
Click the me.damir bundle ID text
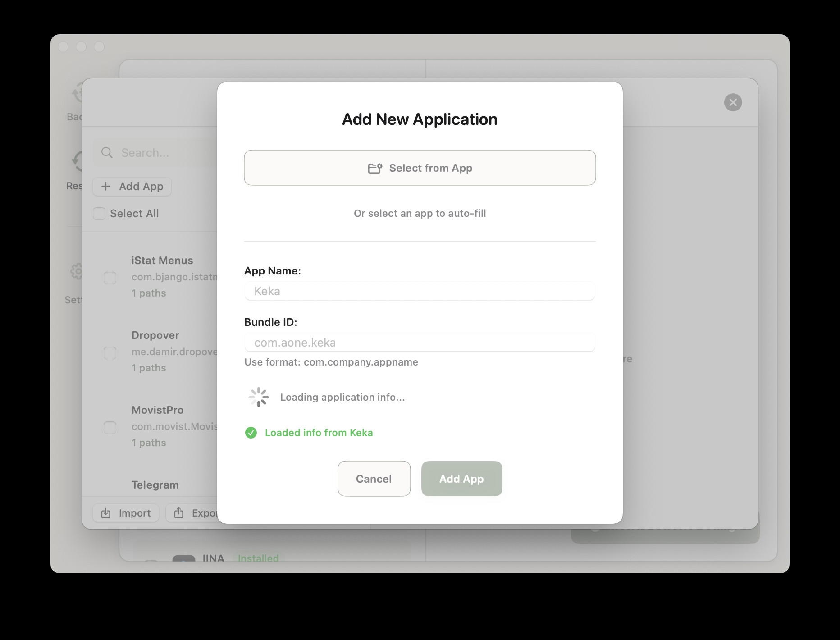pos(174,352)
